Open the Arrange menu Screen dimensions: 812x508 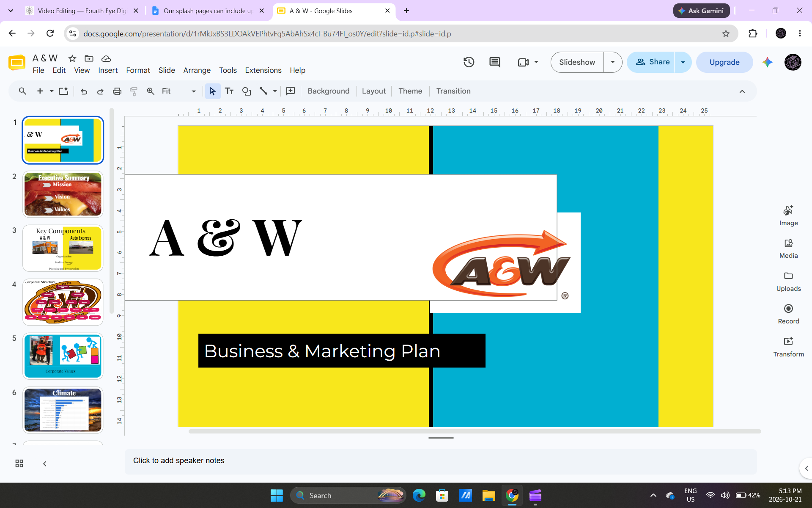pyautogui.click(x=197, y=70)
